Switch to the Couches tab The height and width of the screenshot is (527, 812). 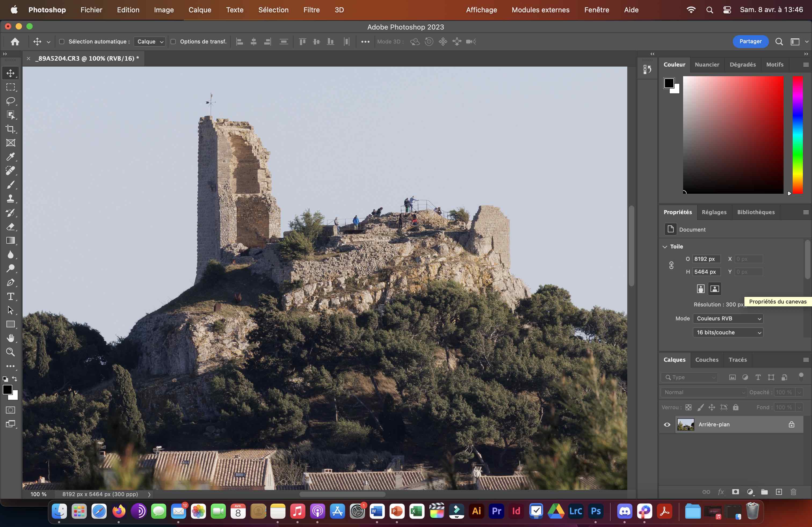coord(706,360)
